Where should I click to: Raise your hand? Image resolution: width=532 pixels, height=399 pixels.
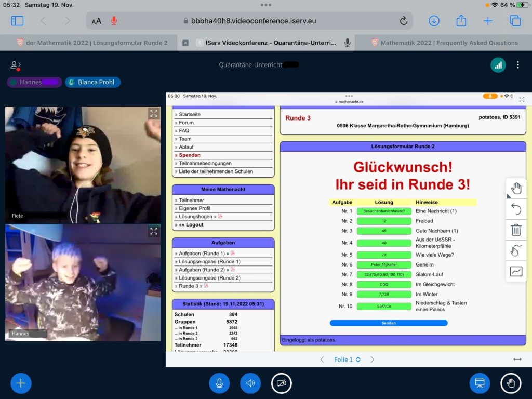point(511,383)
